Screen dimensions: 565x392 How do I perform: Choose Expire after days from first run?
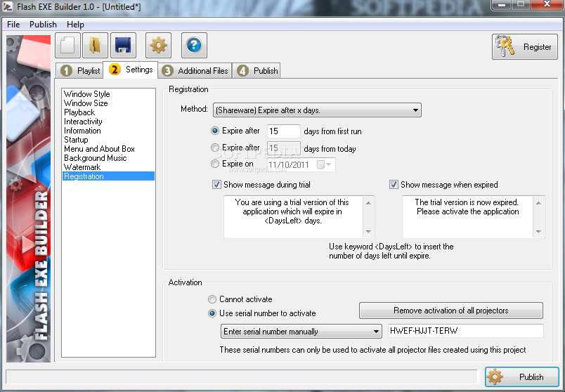coord(215,131)
